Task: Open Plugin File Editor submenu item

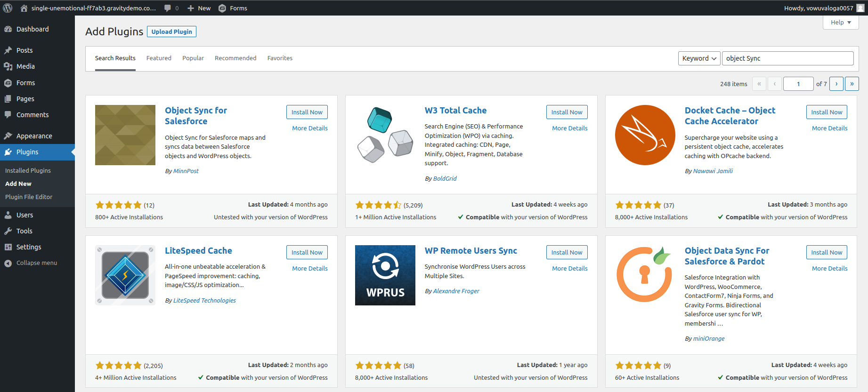Action: [x=29, y=197]
